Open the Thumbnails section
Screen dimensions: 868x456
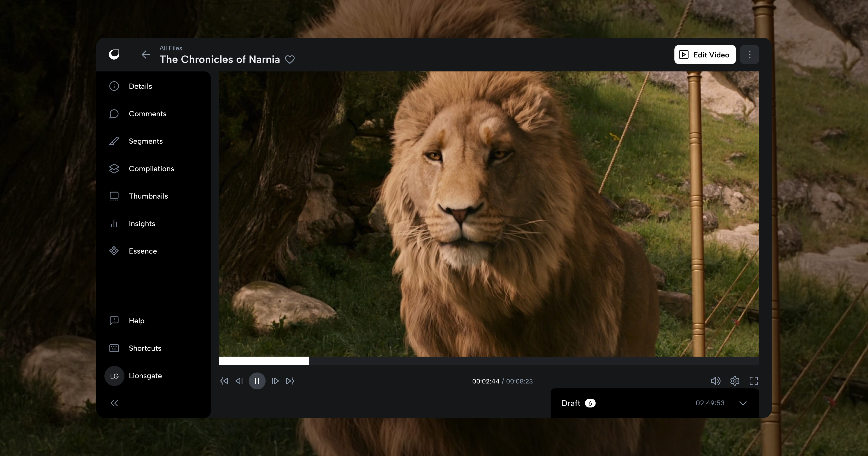[x=148, y=196]
